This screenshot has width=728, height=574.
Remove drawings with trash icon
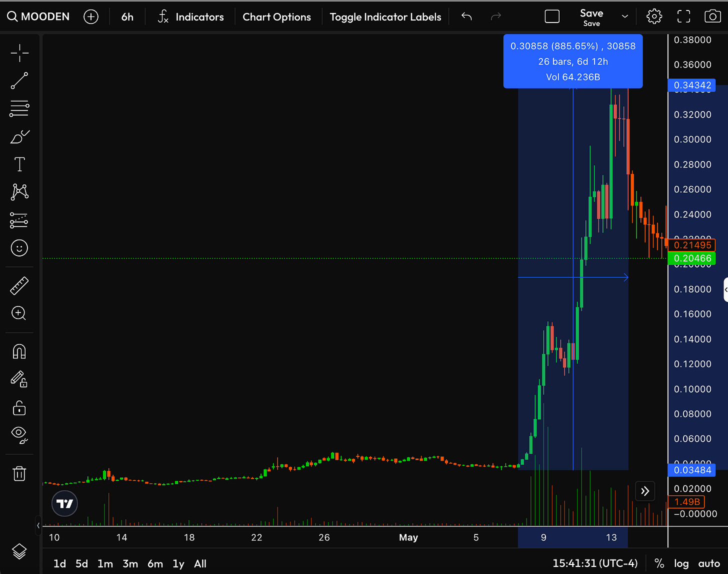tap(19, 473)
